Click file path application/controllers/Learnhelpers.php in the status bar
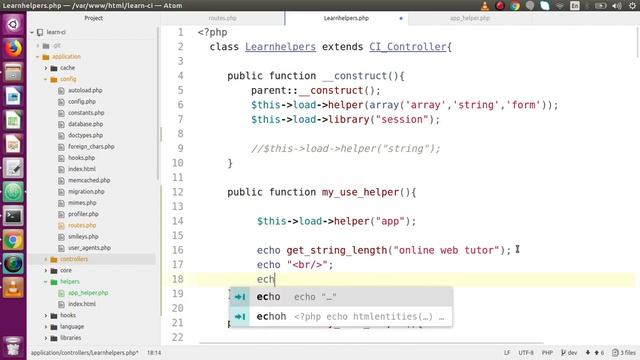This screenshot has width=640, height=360. (x=84, y=353)
